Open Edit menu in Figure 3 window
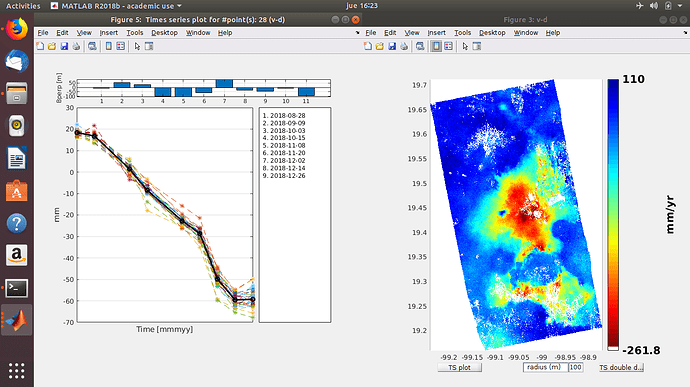Screen dimensions: 690x387 pos(390,33)
